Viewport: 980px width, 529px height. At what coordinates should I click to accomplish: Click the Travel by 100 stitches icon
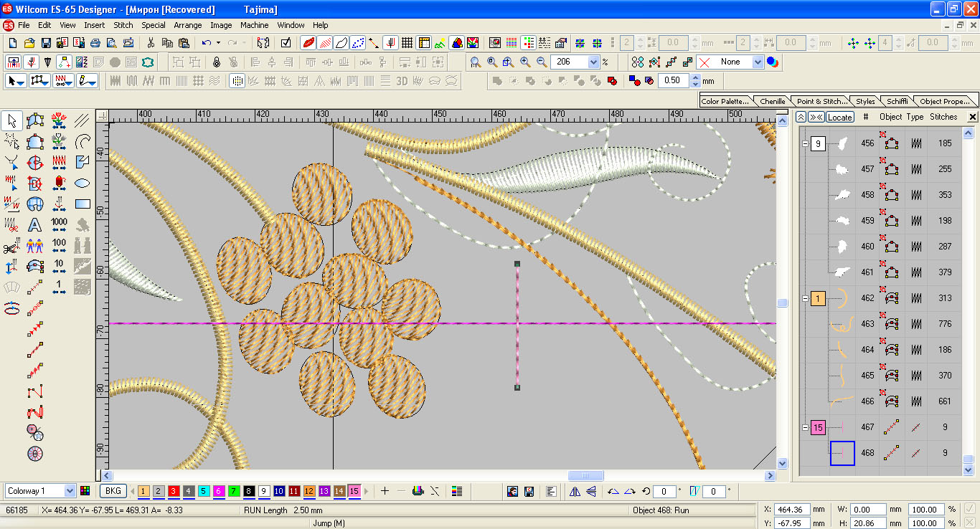pos(60,246)
